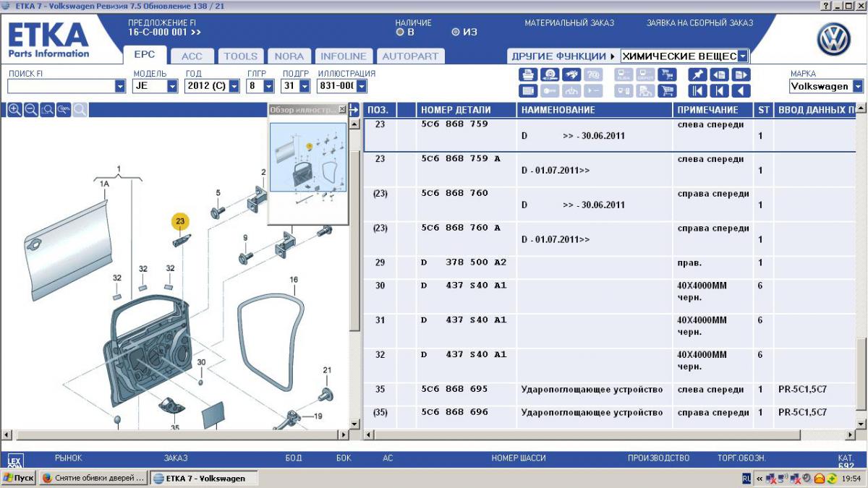Switch to the NORA tab
This screenshot has height=488, width=868.
point(289,56)
